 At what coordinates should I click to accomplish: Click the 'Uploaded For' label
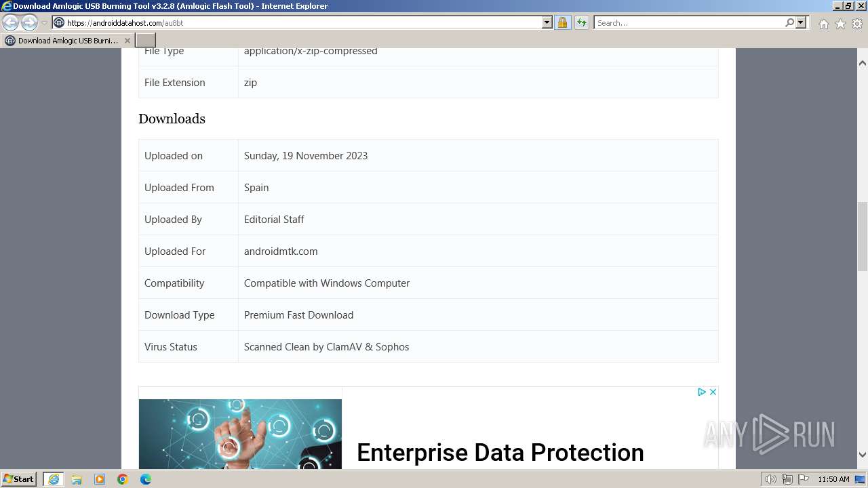pyautogui.click(x=175, y=251)
